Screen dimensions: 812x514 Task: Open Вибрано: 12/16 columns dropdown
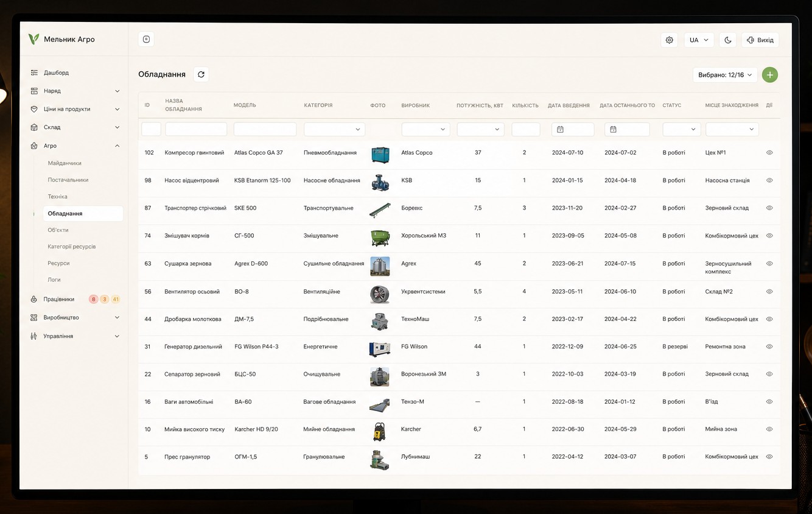pos(725,75)
